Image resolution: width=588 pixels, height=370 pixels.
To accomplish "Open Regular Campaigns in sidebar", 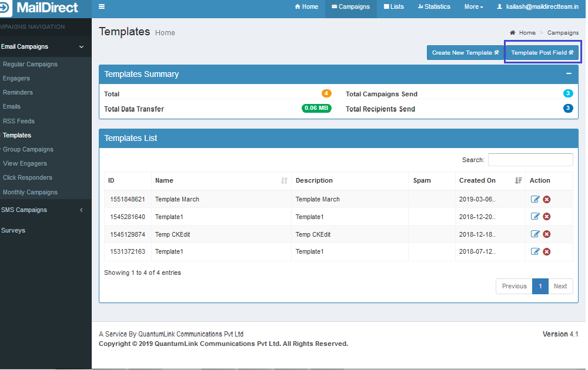I will coord(30,64).
